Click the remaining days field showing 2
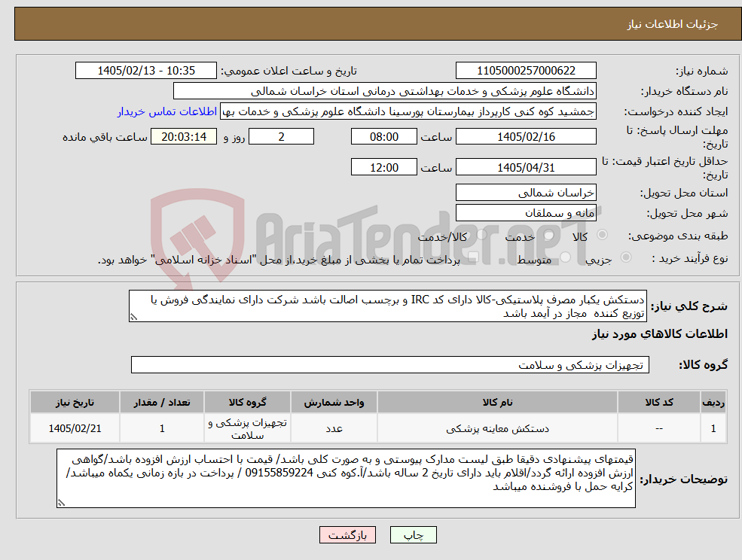This screenshot has height=560, width=742. coord(281,137)
